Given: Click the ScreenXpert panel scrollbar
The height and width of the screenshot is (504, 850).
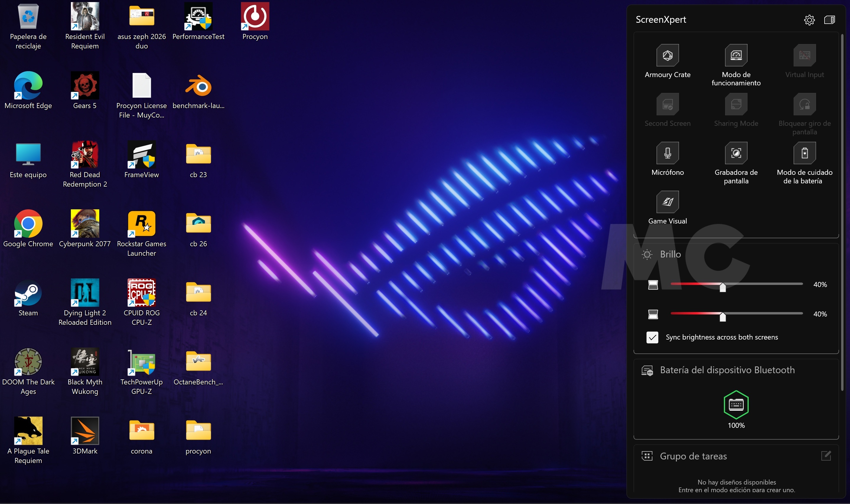Looking at the screenshot, I should tap(842, 212).
